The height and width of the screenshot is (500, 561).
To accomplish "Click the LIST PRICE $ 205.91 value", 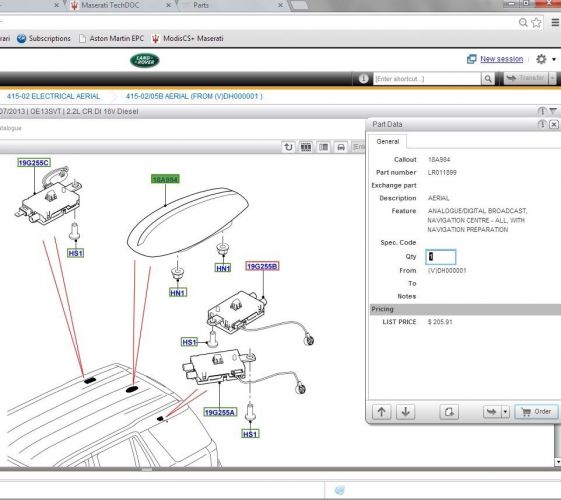I will pos(440,322).
